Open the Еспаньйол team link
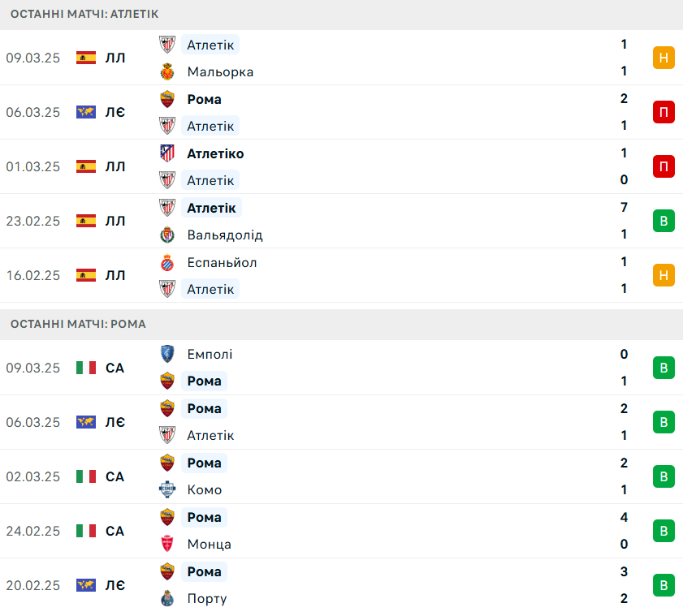Viewport: 683px width, 616px height. click(x=222, y=262)
